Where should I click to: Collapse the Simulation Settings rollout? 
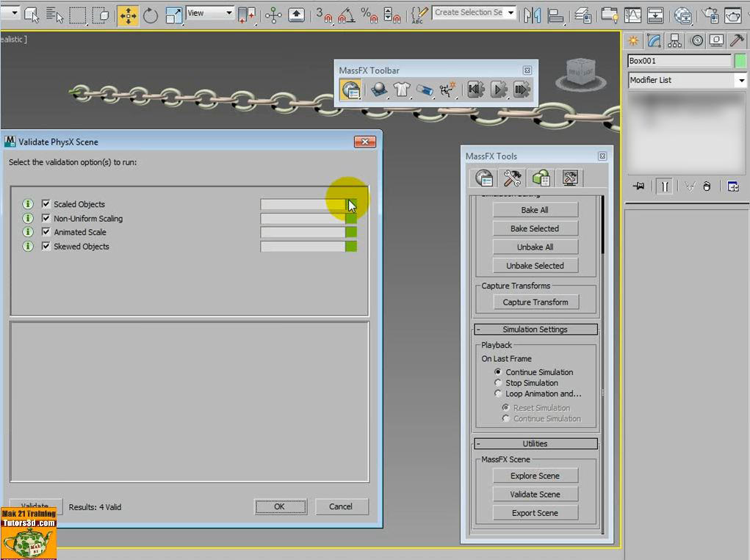(x=536, y=330)
